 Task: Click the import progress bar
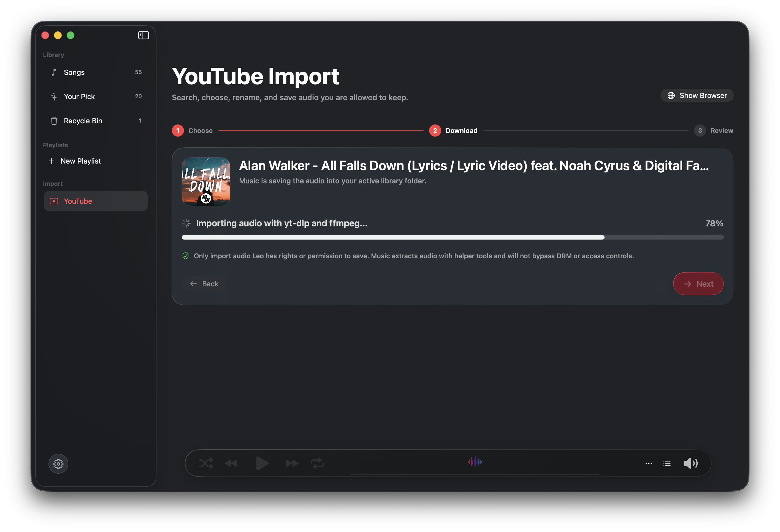(453, 237)
